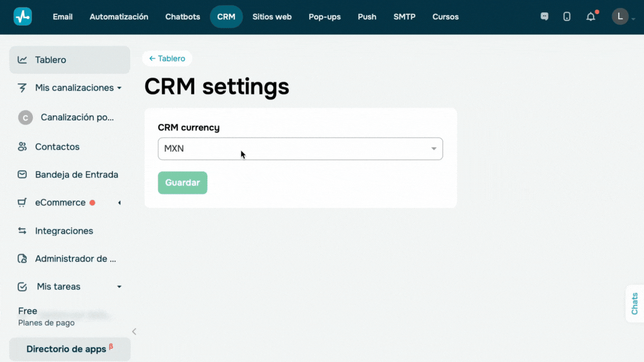Open the chat messages icon in header

544,17
